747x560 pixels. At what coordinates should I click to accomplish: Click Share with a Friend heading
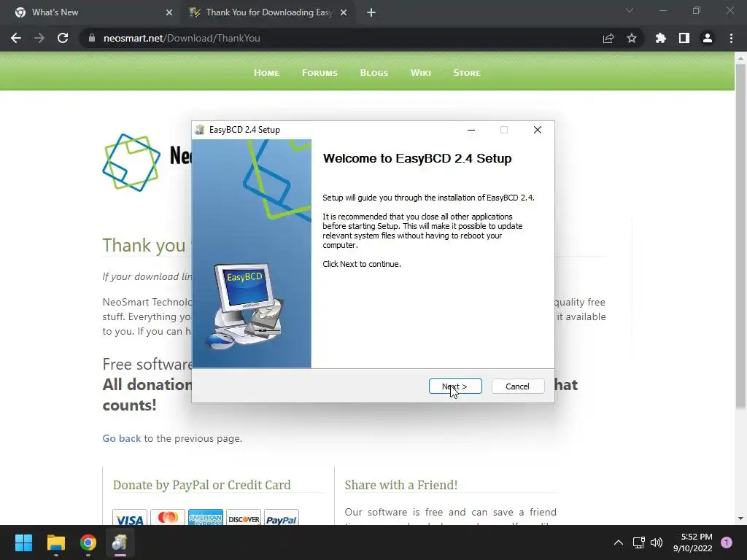point(401,485)
